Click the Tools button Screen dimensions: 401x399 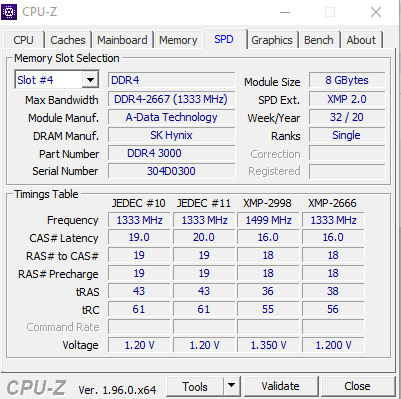195,386
